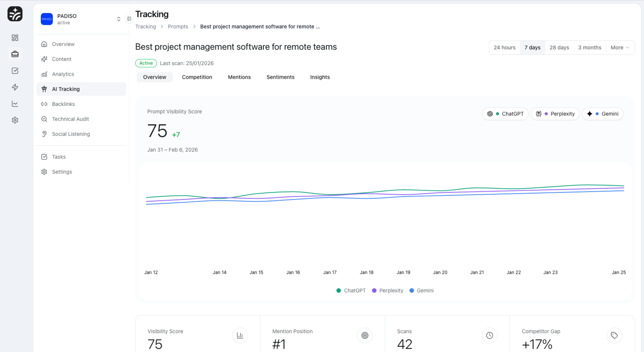Click the clock icon on the Scans card
The height and width of the screenshot is (352, 644).
pos(489,335)
